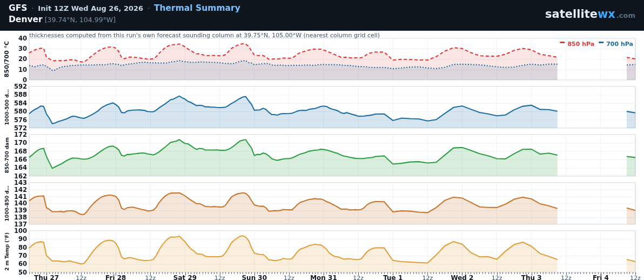Select the Sat 29 date label
Screen dimensions: 644x280
[185, 277]
